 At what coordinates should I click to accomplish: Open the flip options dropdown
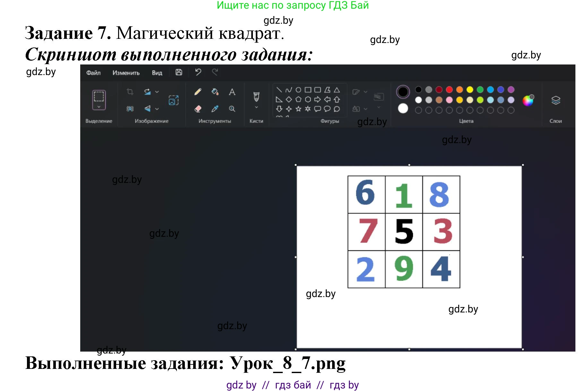(x=157, y=109)
